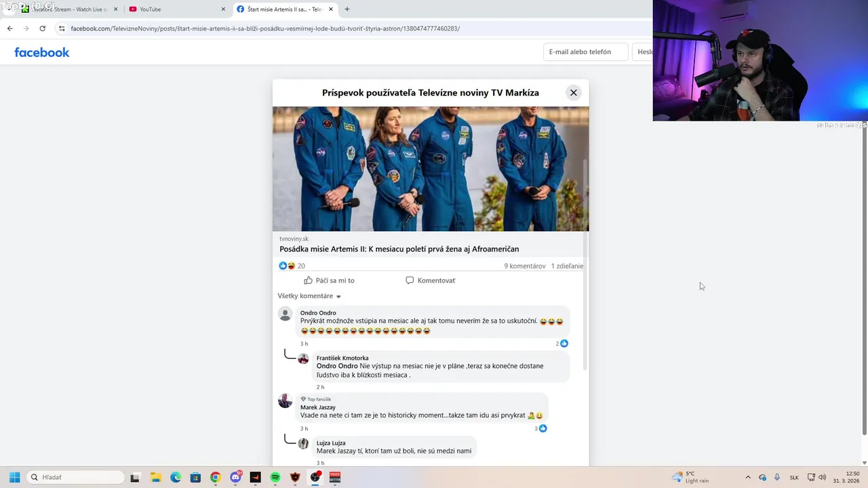Reload the page with the refresh icon
Screen dimensions: 868x488
tap(42, 28)
